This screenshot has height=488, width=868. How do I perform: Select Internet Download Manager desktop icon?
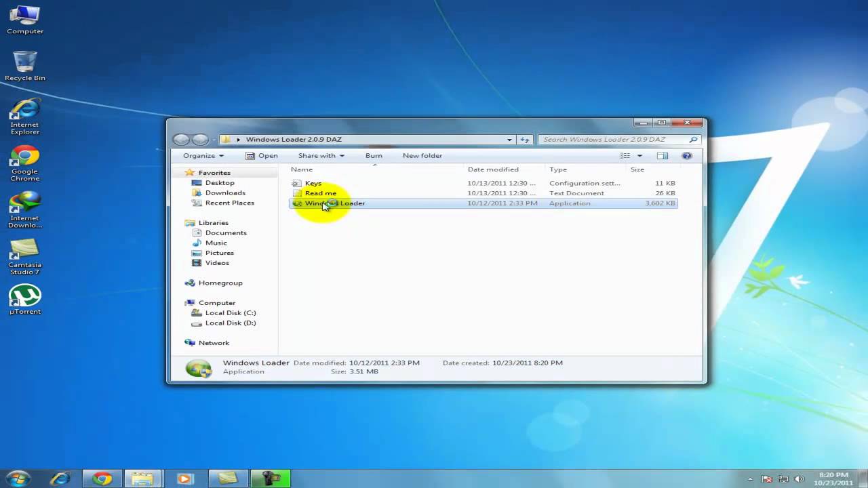pos(25,210)
